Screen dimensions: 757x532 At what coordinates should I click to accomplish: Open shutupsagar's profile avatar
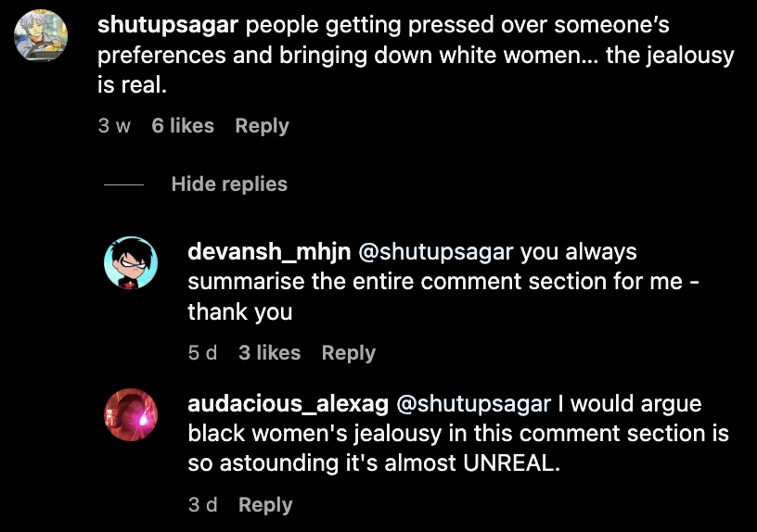coord(41,36)
